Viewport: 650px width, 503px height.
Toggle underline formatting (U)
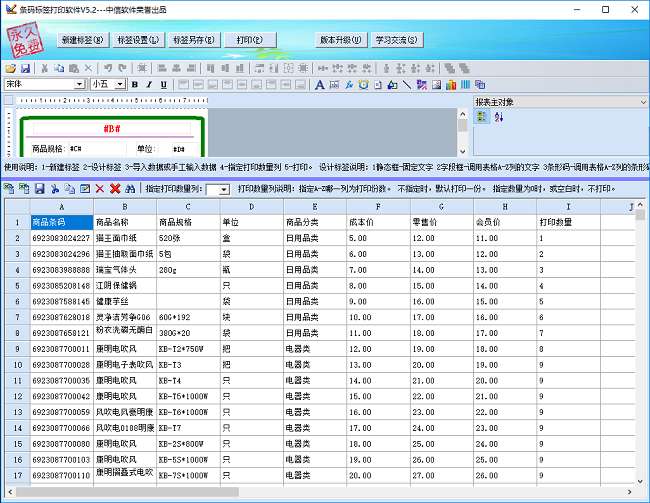164,85
